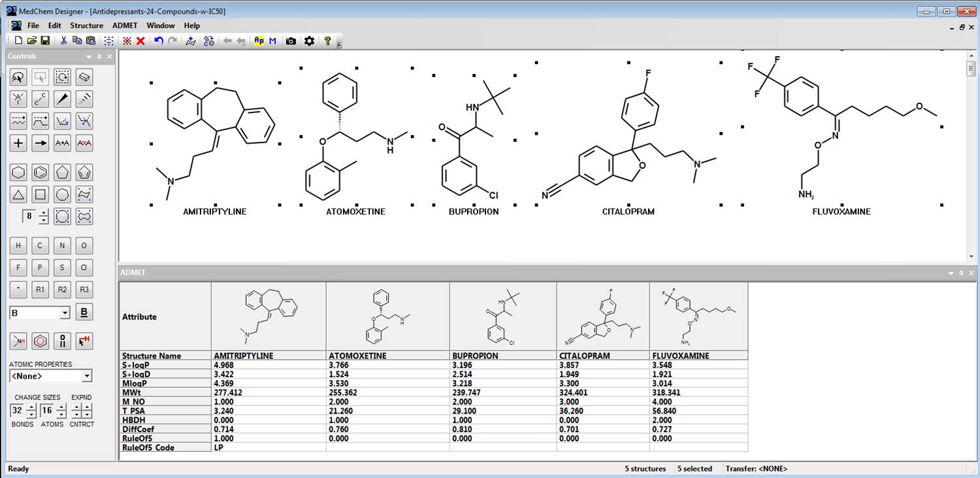Toggle the yellow Ap toolbar button

[x=259, y=41]
